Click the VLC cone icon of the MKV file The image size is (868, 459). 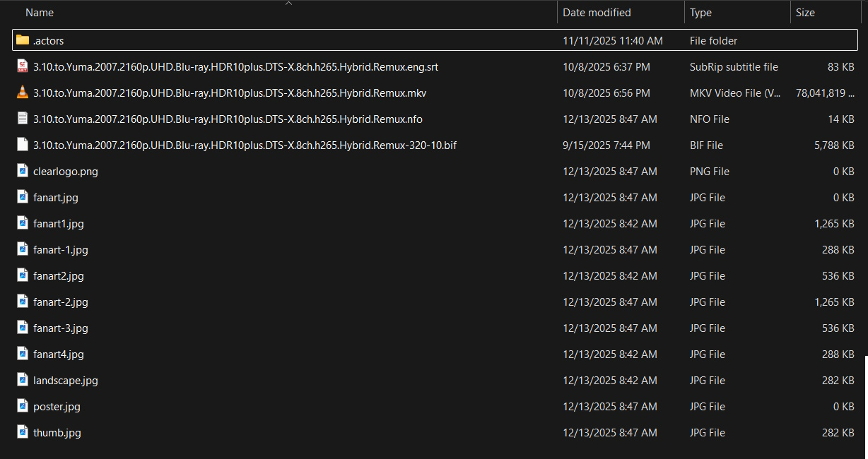(x=23, y=93)
